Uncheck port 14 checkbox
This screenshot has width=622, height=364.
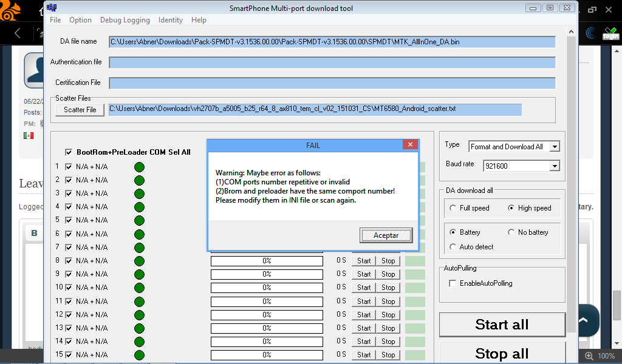pyautogui.click(x=69, y=342)
